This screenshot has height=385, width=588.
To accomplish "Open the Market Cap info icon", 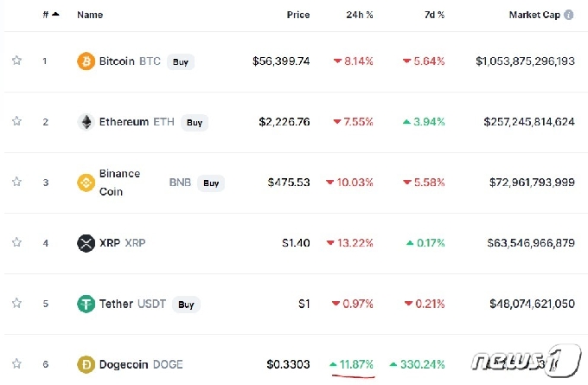I will 568,15.
